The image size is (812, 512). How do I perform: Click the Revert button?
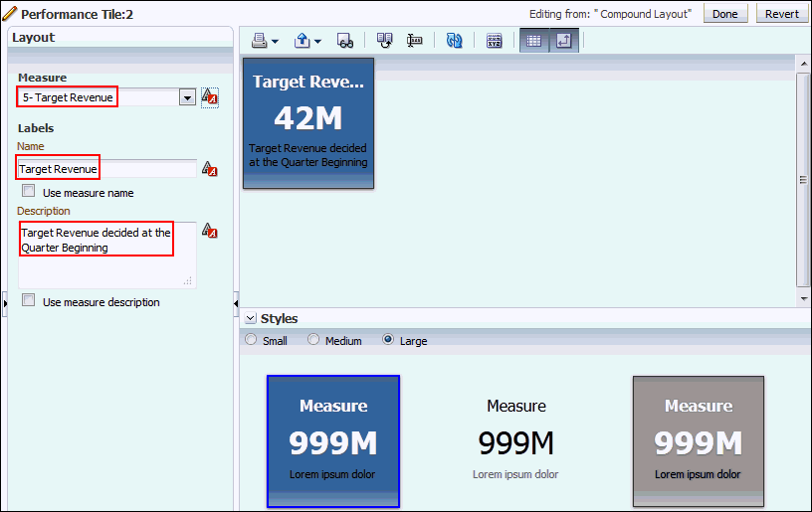782,14
